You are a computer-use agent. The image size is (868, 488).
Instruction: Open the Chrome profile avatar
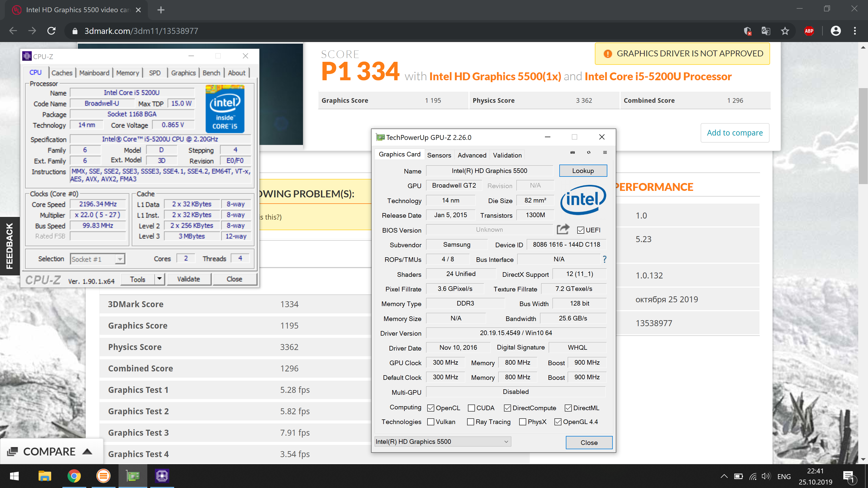pos(836,31)
